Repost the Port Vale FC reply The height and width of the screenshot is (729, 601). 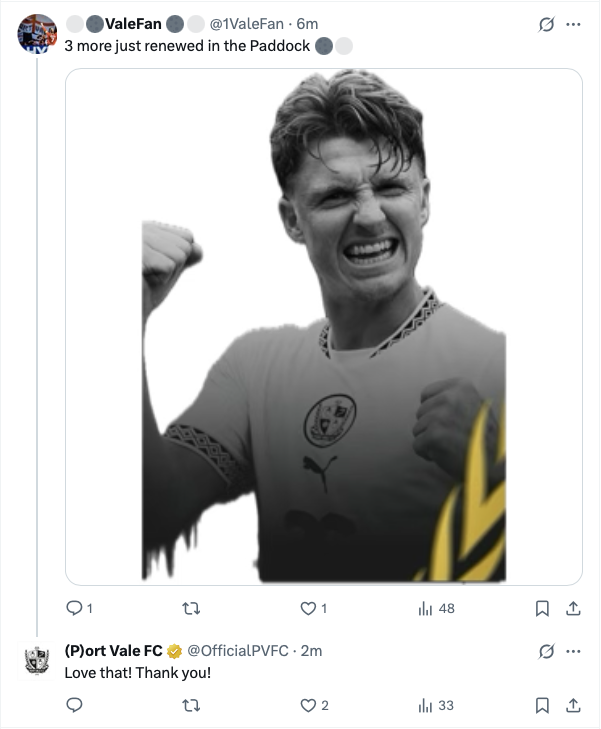pos(191,705)
